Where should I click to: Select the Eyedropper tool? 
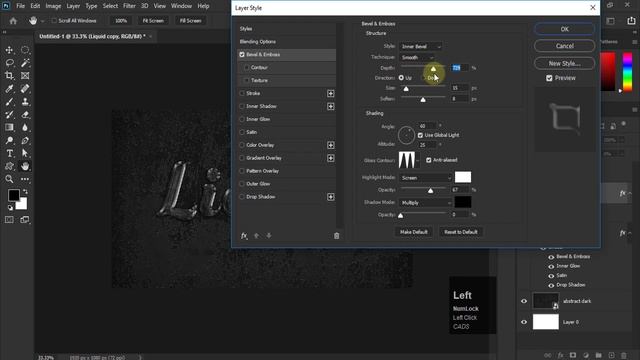pos(9,89)
